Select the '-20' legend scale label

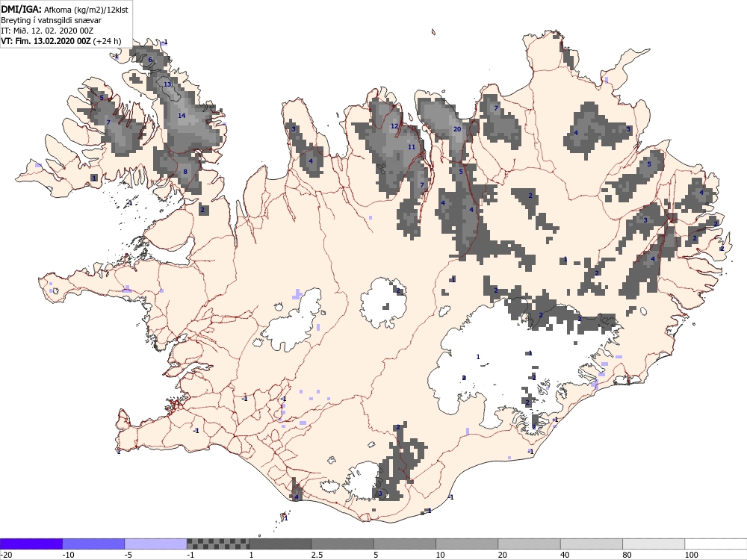(6, 555)
